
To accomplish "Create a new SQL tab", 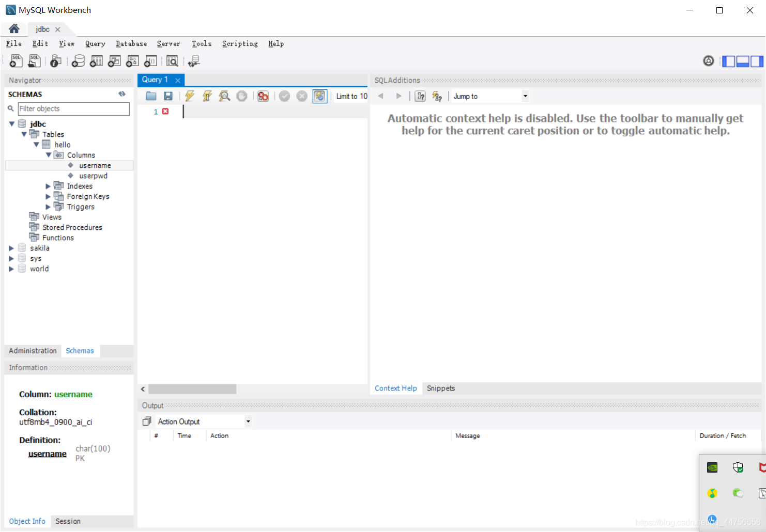I will 16,61.
